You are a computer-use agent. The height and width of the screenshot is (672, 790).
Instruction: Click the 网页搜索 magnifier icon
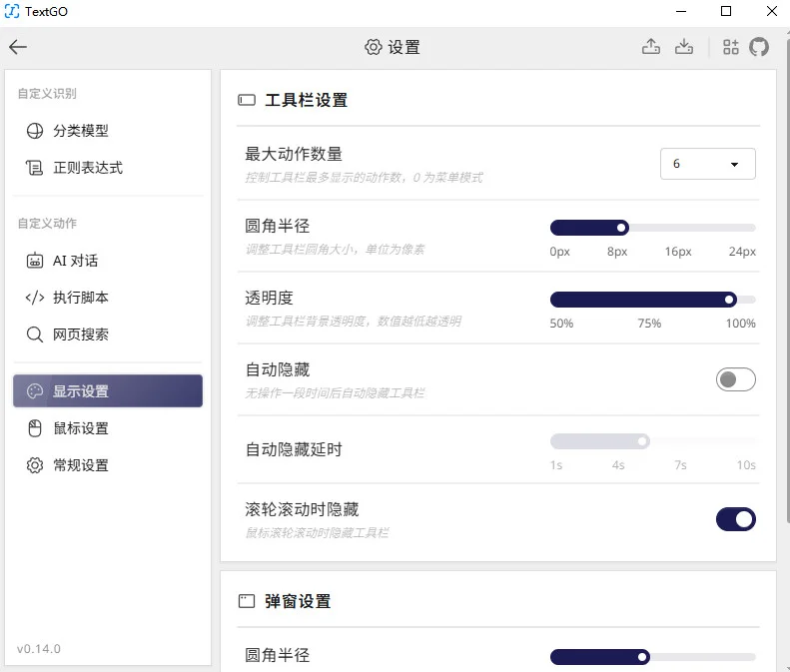tap(35, 335)
